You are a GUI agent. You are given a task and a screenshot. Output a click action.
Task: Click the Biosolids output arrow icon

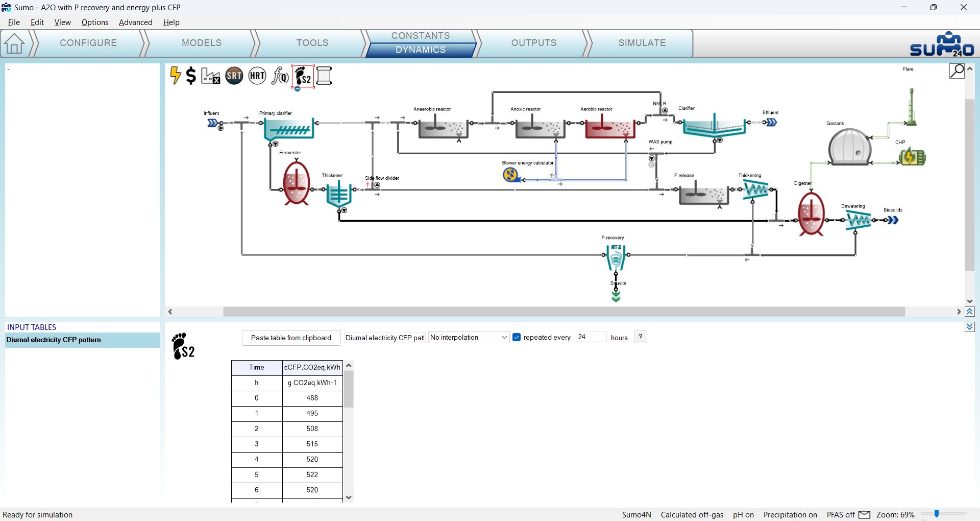click(x=892, y=220)
